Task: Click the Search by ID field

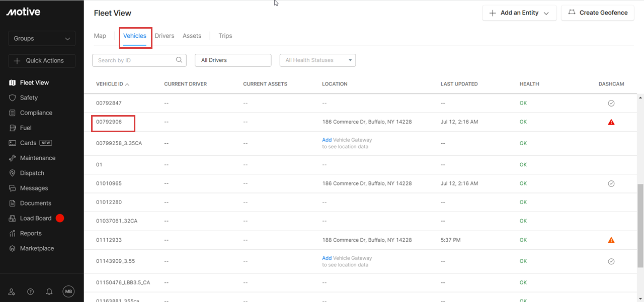Action: [x=135, y=60]
